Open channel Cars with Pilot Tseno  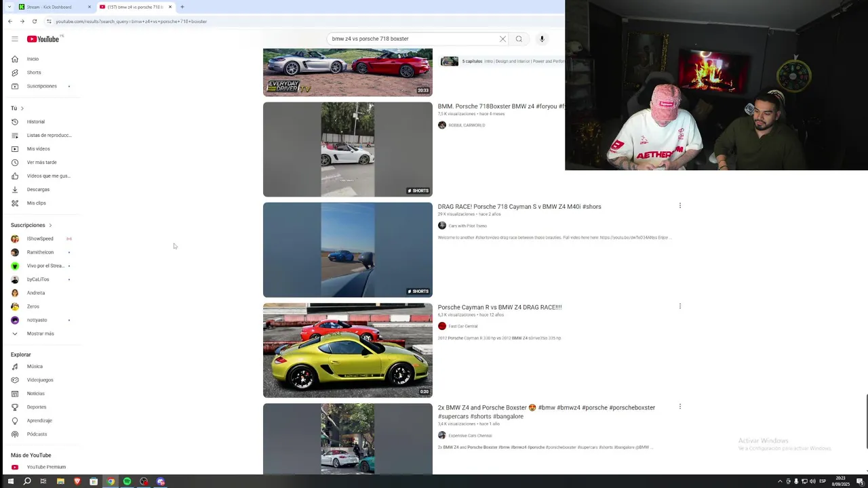pos(467,226)
